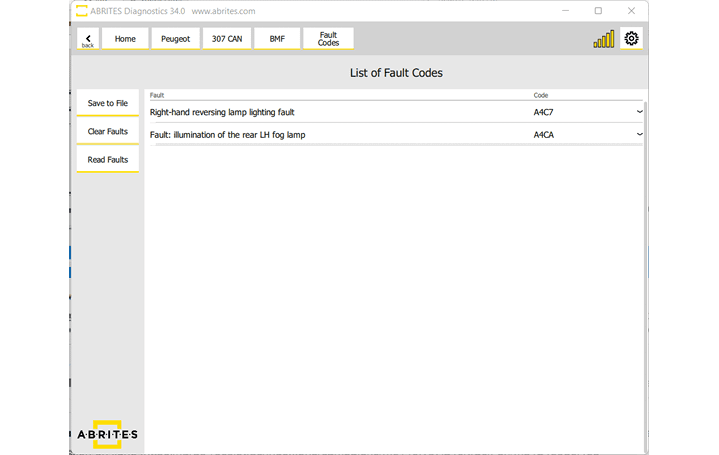Minimize the ABRITES Diagnostics window

566,11
